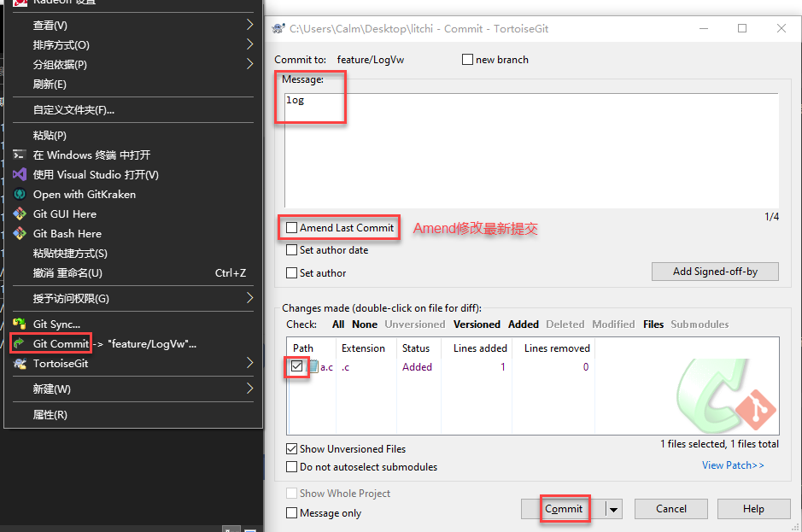The image size is (802, 532).
Task: Enable the Set author checkbox
Action: (291, 272)
